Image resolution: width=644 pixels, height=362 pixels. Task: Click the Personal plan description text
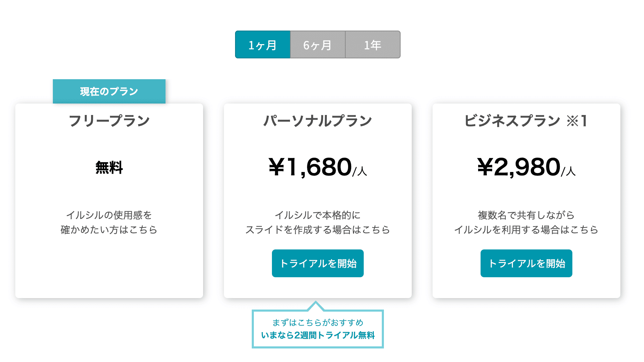pyautogui.click(x=317, y=222)
